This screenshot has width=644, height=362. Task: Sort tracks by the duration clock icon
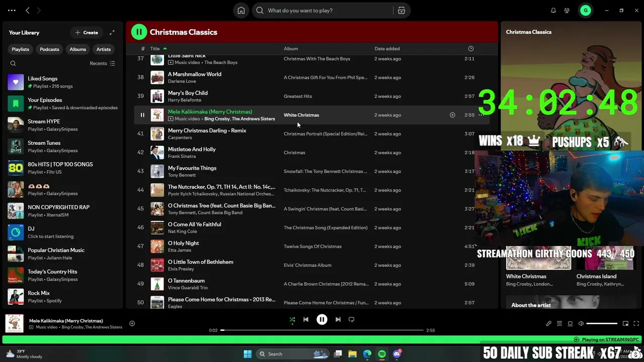pos(471,49)
